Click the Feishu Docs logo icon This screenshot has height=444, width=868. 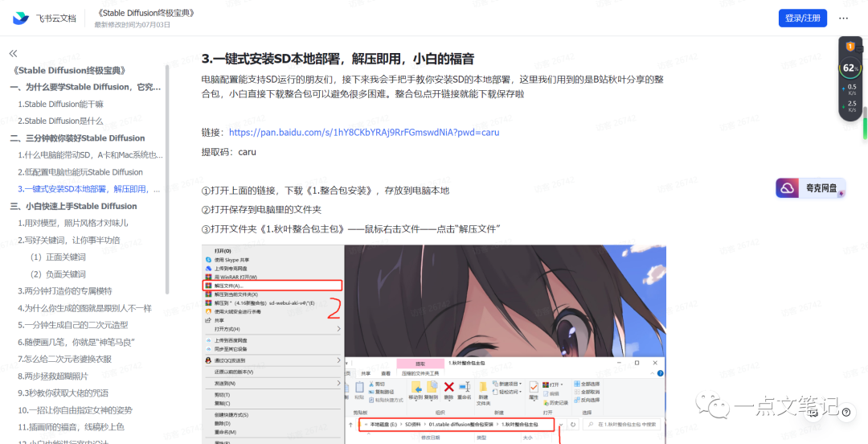click(20, 18)
